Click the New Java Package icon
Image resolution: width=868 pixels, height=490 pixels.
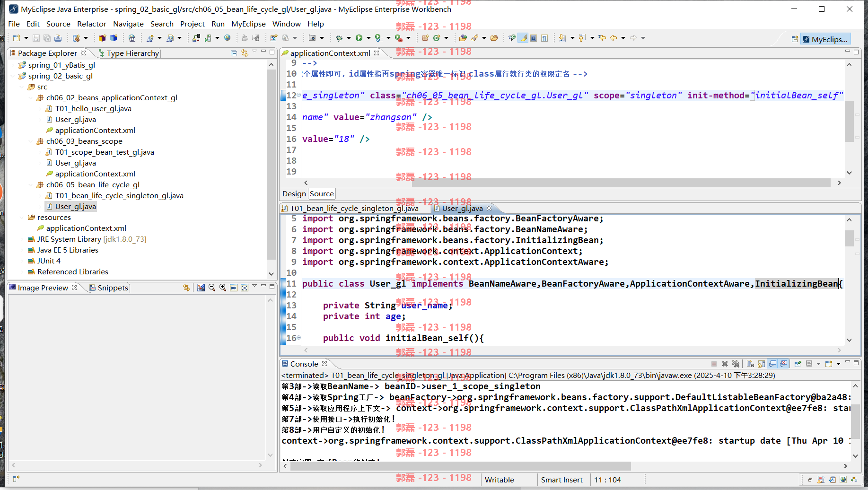(x=425, y=38)
